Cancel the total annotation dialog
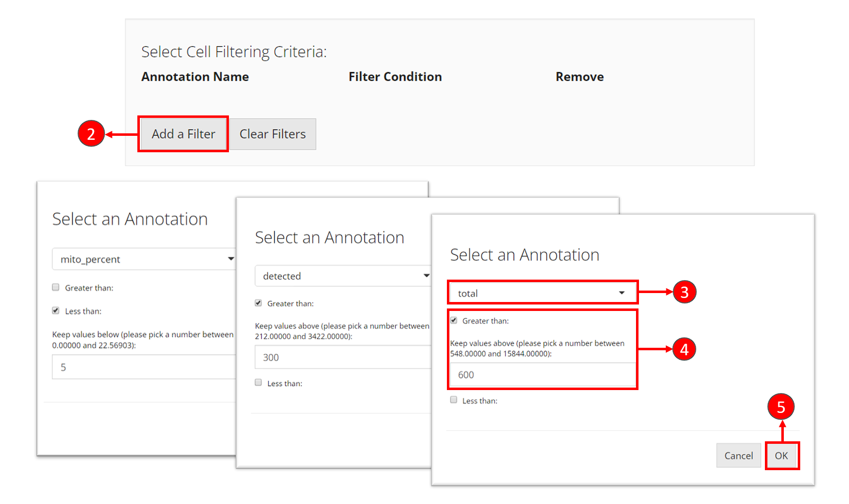This screenshot has width=849, height=504. 739,456
